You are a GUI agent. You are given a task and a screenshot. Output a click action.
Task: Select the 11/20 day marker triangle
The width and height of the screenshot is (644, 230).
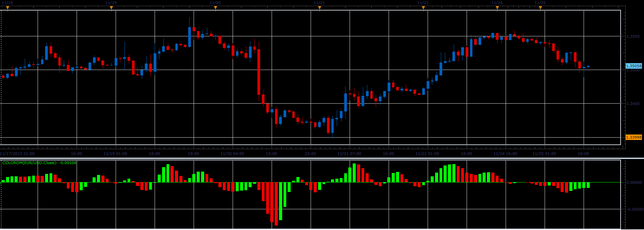pyautogui.click(x=215, y=8)
